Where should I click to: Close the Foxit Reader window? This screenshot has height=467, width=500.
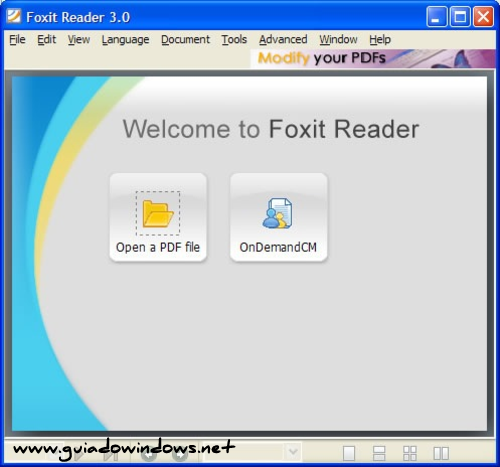coord(483,16)
